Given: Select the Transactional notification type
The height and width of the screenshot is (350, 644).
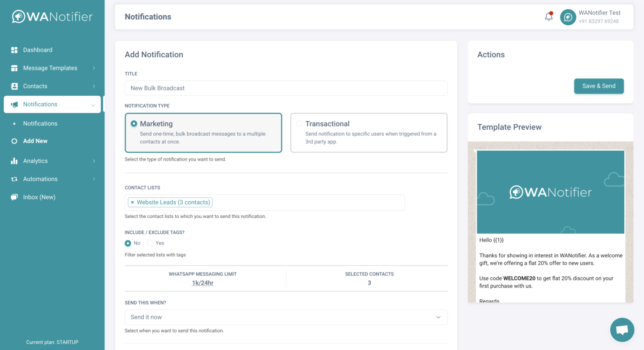Looking at the screenshot, I should click(299, 124).
